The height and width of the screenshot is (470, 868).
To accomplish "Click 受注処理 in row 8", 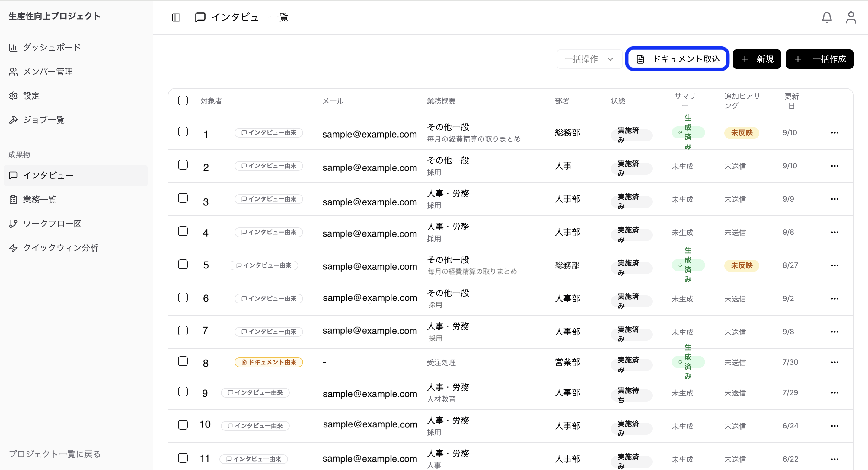I will click(441, 363).
